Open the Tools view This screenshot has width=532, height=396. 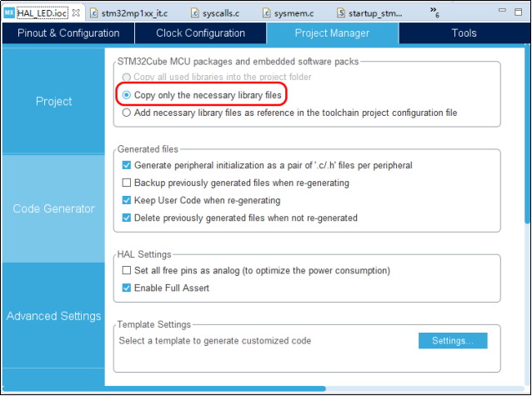pos(464,33)
